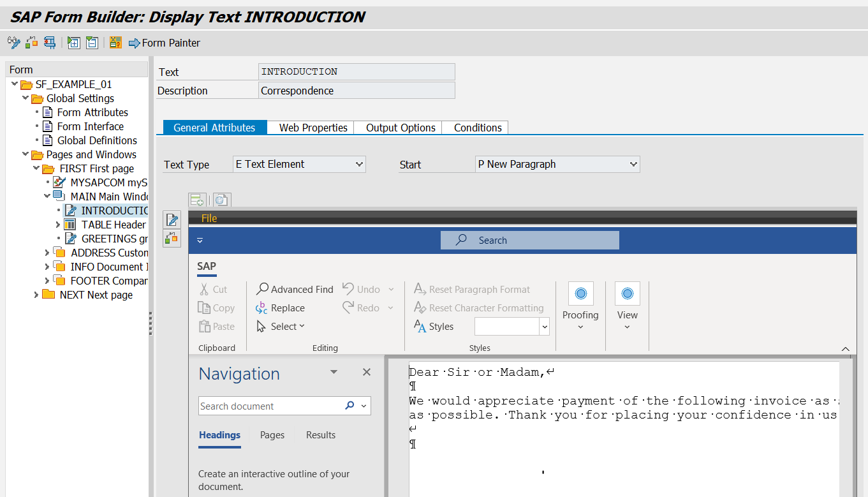Click the Cut button in Clipboard group

[x=212, y=289]
